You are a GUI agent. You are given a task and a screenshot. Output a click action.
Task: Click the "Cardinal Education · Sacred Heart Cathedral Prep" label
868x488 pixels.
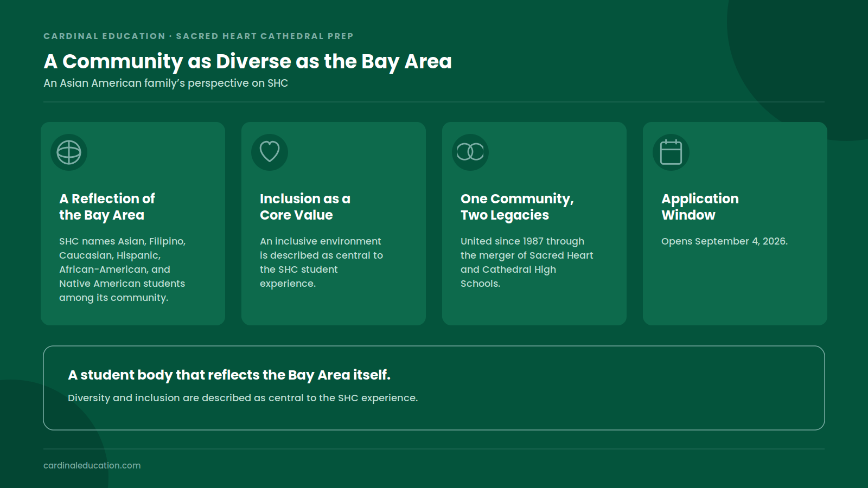pos(199,36)
